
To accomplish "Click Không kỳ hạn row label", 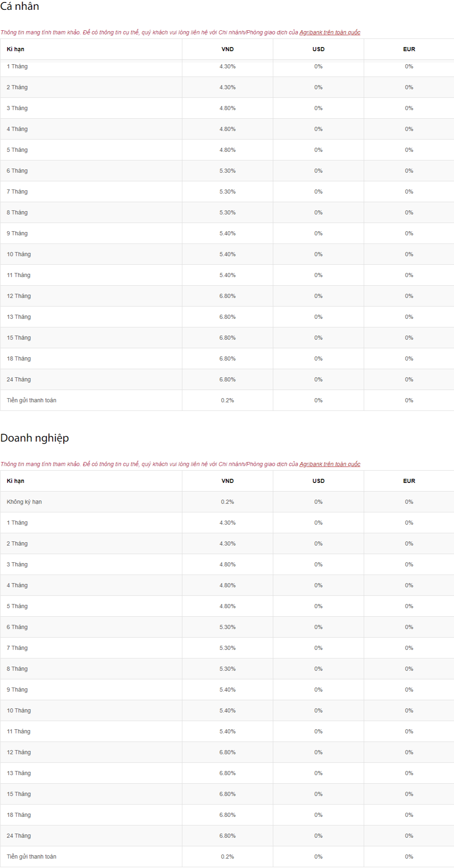I will [24, 502].
